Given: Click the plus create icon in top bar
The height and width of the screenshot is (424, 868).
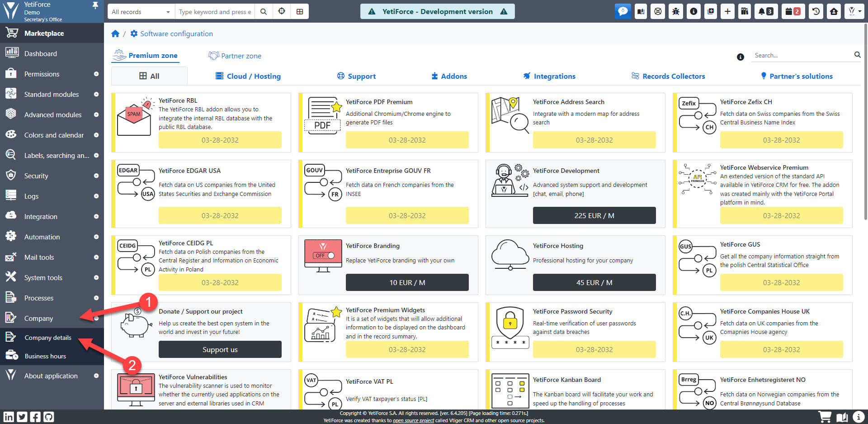Looking at the screenshot, I should pyautogui.click(x=727, y=11).
